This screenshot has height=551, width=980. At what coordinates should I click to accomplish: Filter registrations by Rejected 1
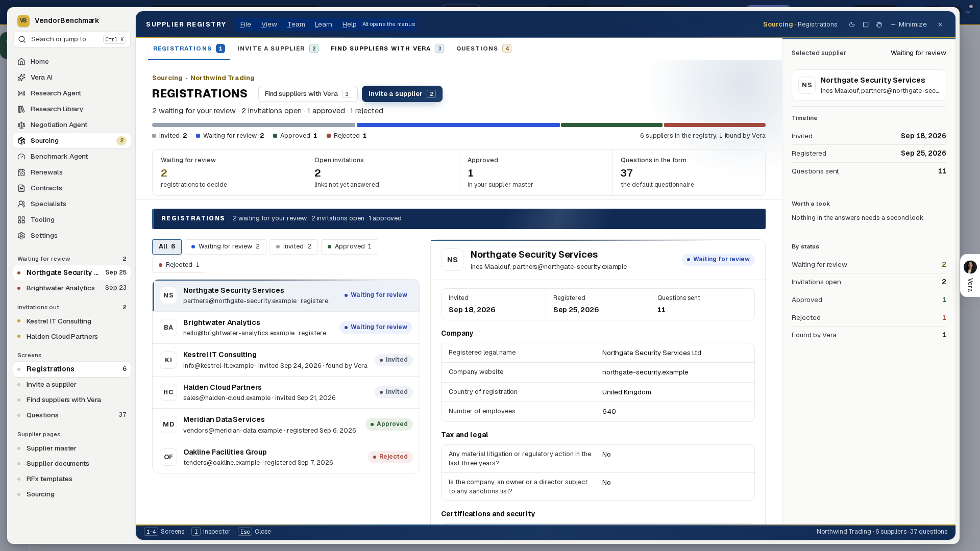[179, 265]
